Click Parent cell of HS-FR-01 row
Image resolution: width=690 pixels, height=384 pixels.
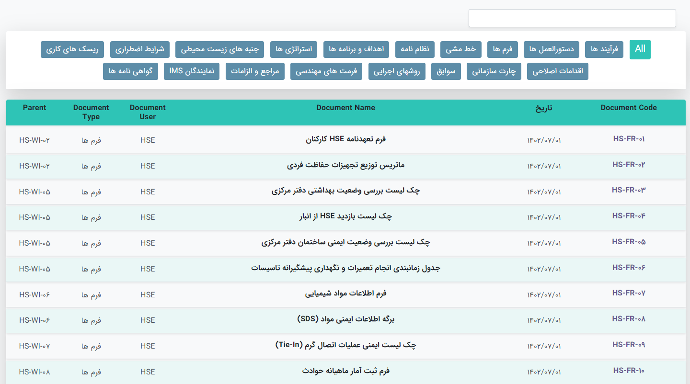34,140
